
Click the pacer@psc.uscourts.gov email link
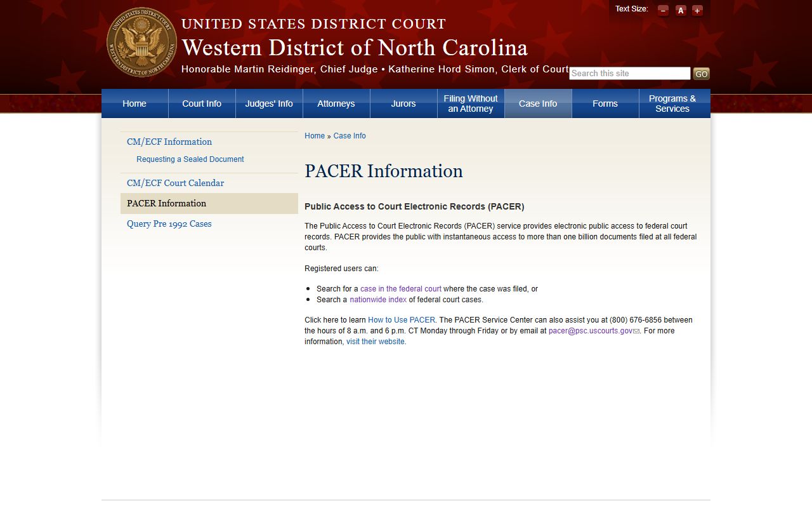click(x=591, y=331)
